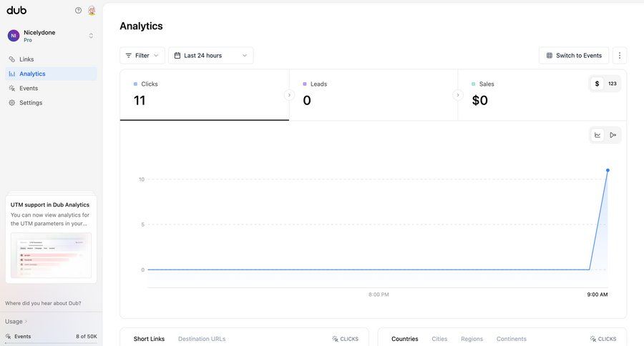Expand the Usage section

16,322
